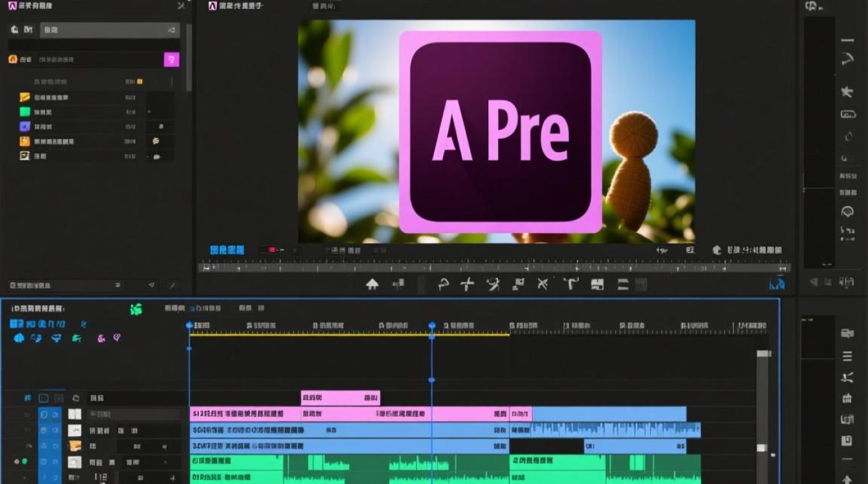Select the purple square item in project list
The width and height of the screenshot is (868, 484).
point(25,126)
